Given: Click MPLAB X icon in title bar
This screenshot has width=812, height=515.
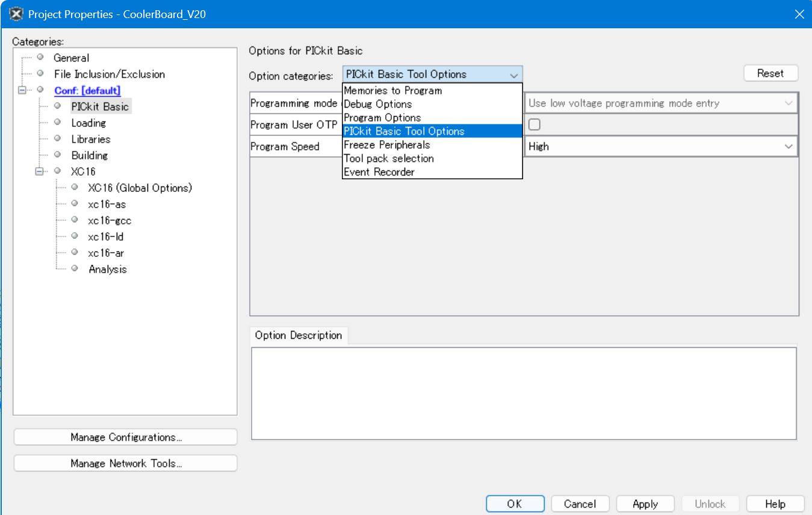Looking at the screenshot, I should coord(16,13).
